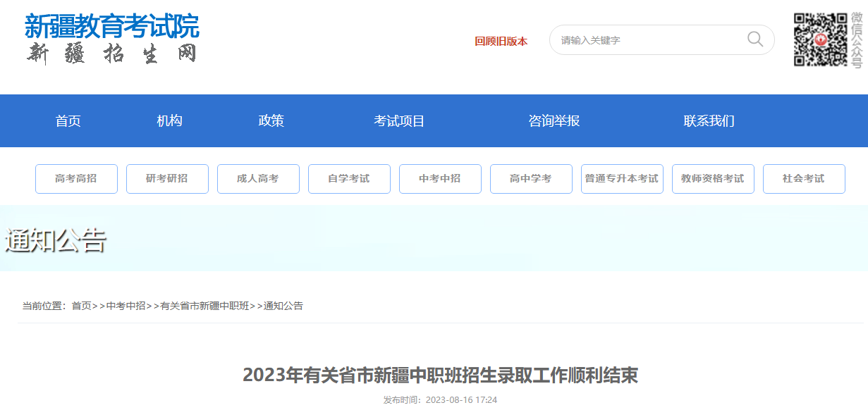This screenshot has width=868, height=410.
Task: Open the 政策 navigation menu
Action: (271, 121)
